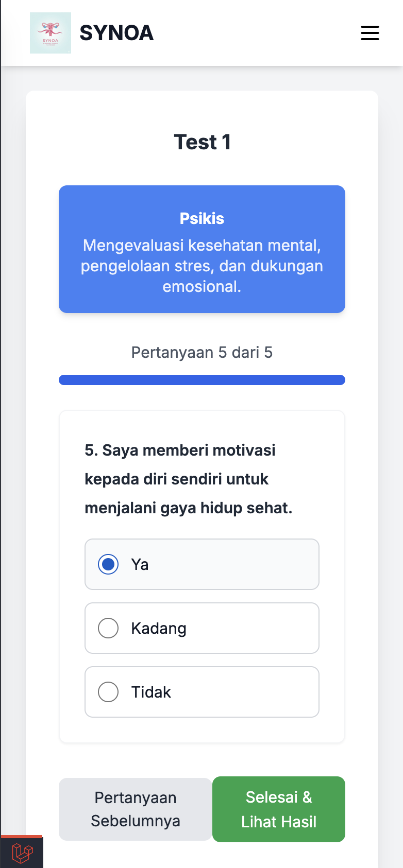The width and height of the screenshot is (403, 868).
Task: Click the SYNOA logo image
Action: [51, 33]
